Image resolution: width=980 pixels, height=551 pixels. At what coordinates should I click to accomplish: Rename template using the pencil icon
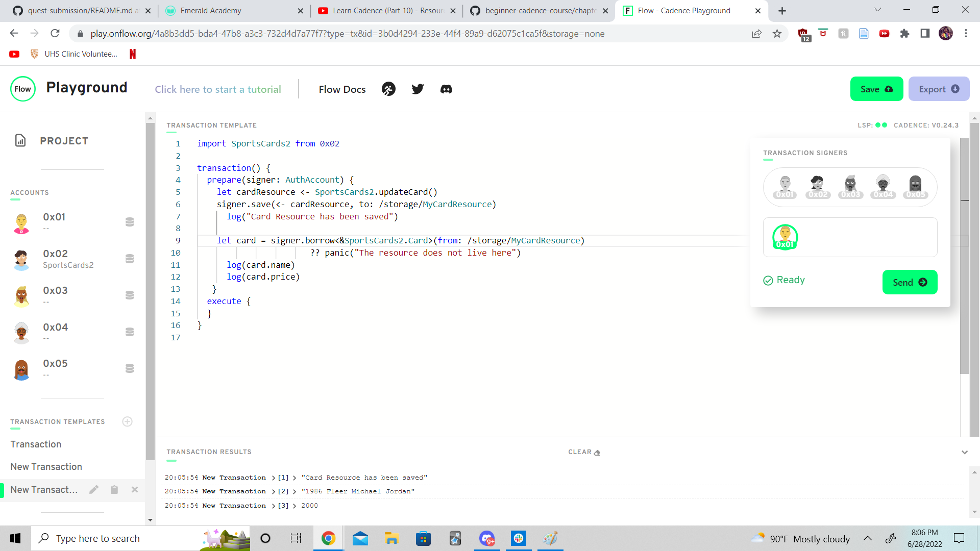(94, 489)
